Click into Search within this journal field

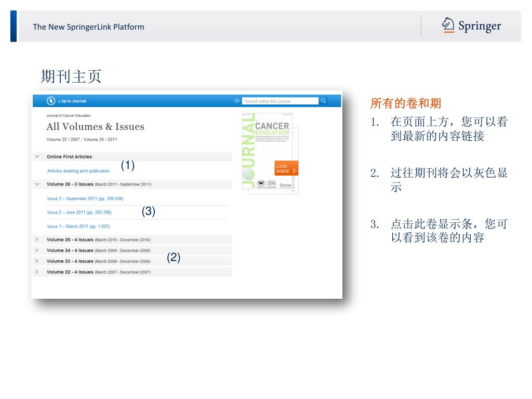[x=280, y=101]
